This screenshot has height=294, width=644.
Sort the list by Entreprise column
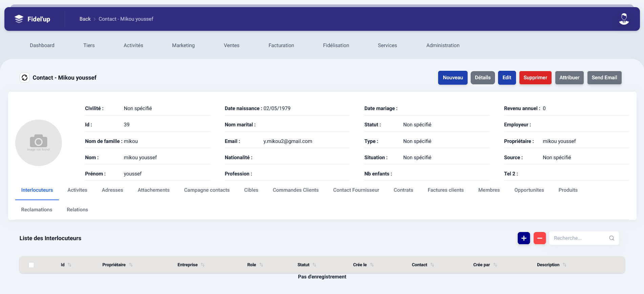[202, 265]
